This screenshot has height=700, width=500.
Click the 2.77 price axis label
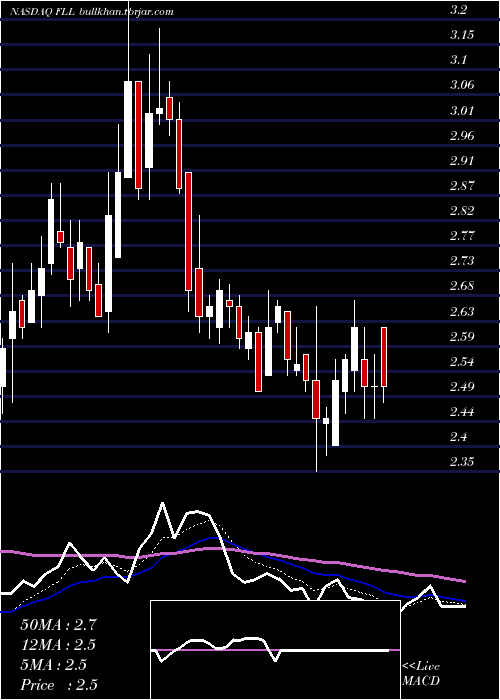coord(462,235)
